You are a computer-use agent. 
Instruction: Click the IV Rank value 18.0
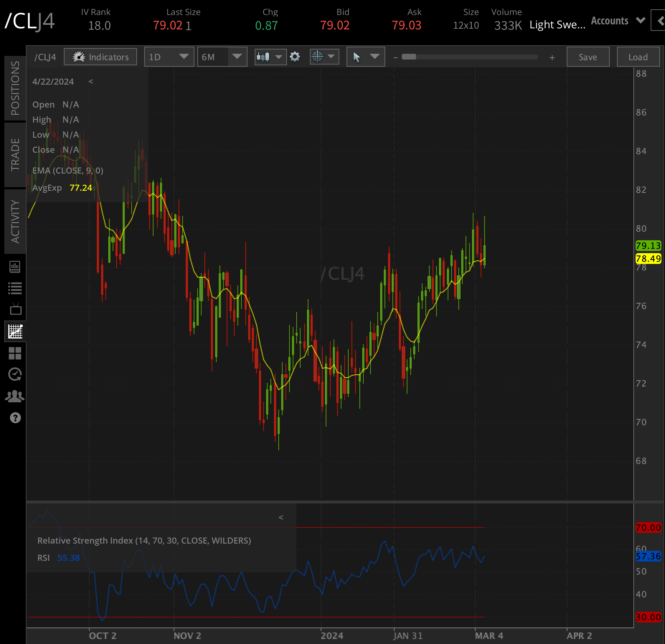click(x=99, y=25)
